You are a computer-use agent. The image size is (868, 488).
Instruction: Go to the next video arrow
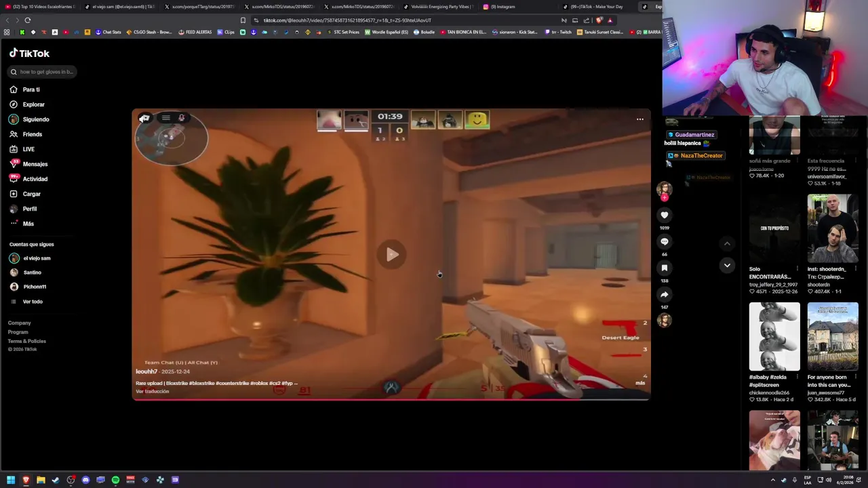(727, 265)
